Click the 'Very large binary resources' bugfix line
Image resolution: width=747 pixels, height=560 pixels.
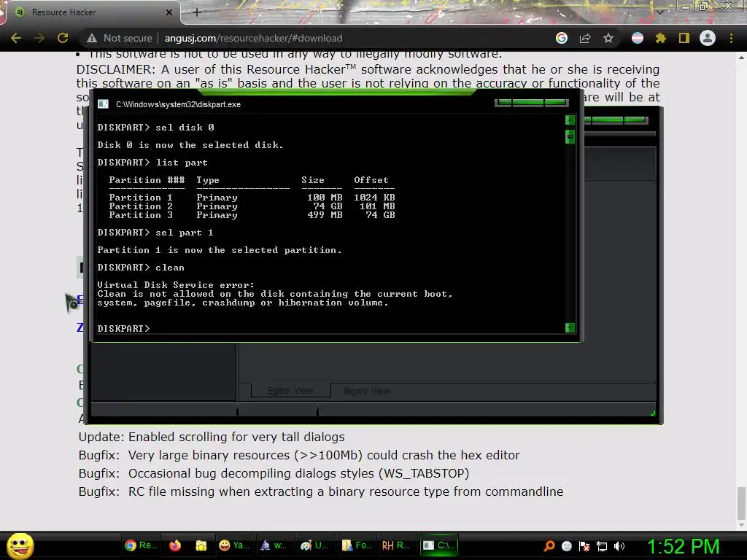click(x=299, y=455)
